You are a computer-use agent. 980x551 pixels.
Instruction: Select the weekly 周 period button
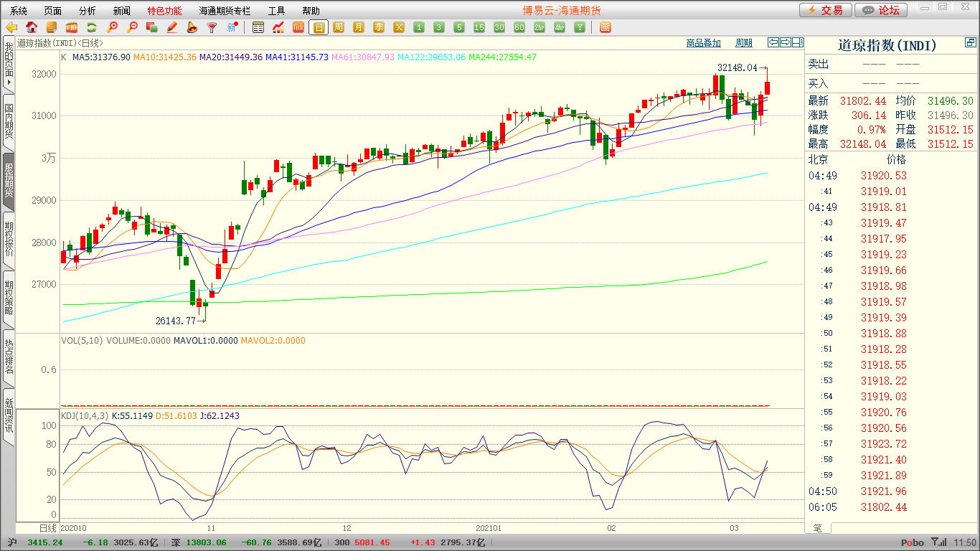point(339,27)
